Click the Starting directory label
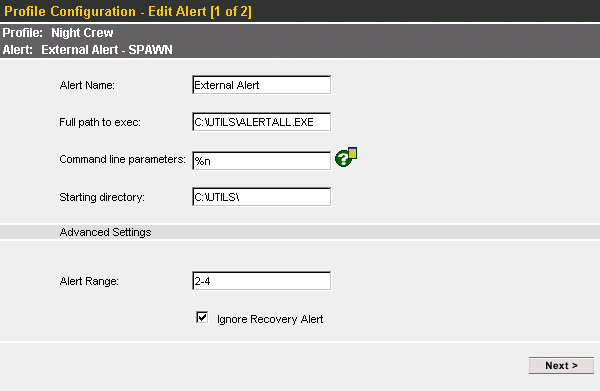Image resolution: width=600 pixels, height=391 pixels. (x=102, y=197)
